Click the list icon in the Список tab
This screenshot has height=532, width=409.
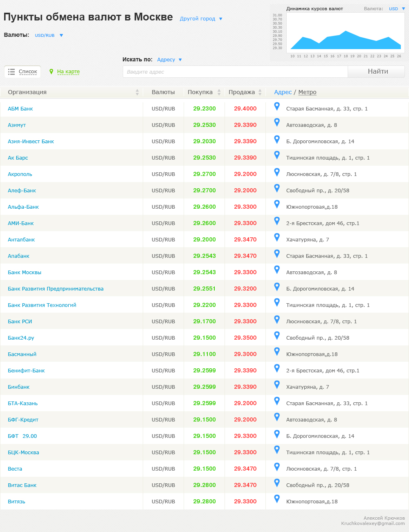tap(11, 72)
